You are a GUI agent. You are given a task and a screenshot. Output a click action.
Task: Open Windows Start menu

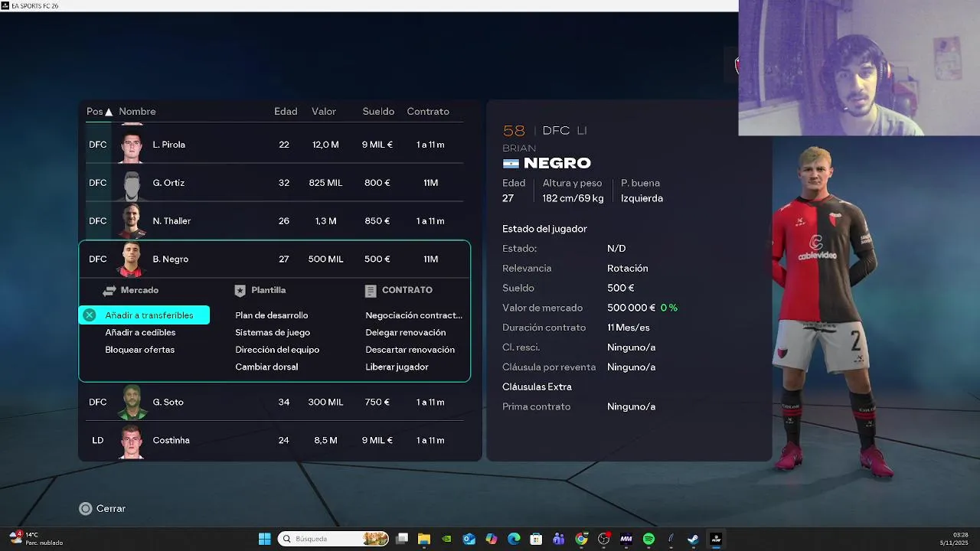pos(264,539)
